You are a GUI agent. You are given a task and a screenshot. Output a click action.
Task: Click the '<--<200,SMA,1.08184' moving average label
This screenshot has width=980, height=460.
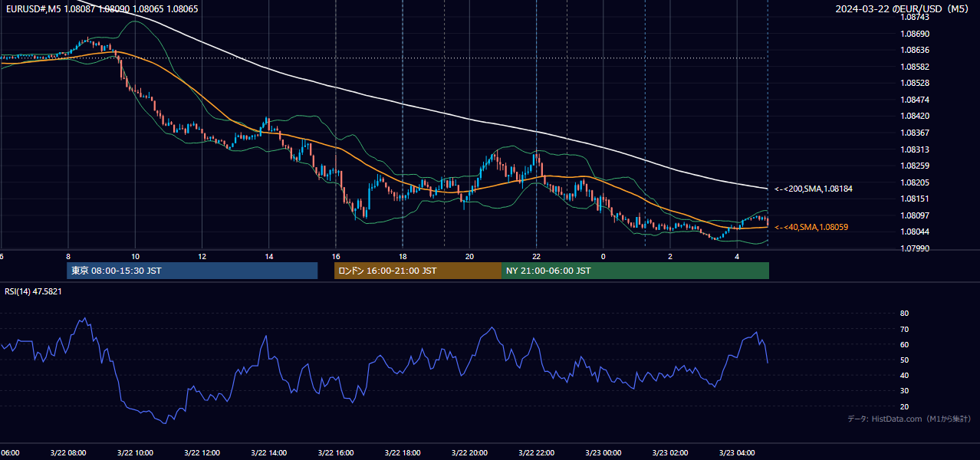[812, 189]
